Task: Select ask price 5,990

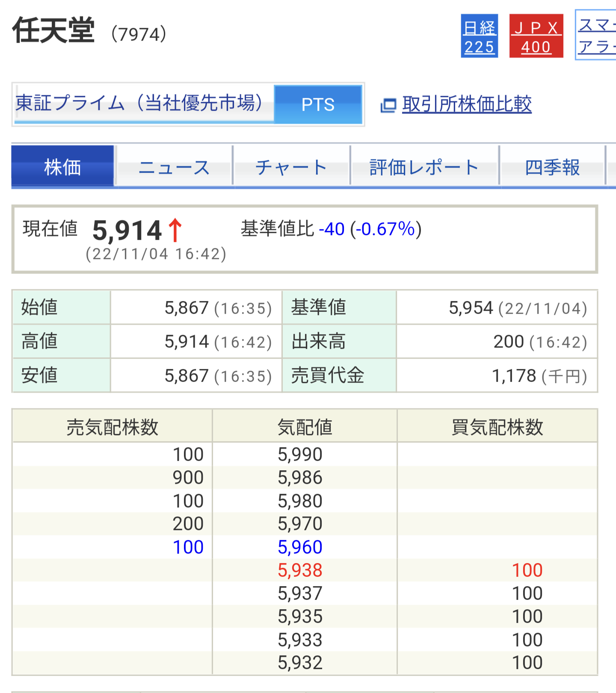Action: [x=300, y=454]
